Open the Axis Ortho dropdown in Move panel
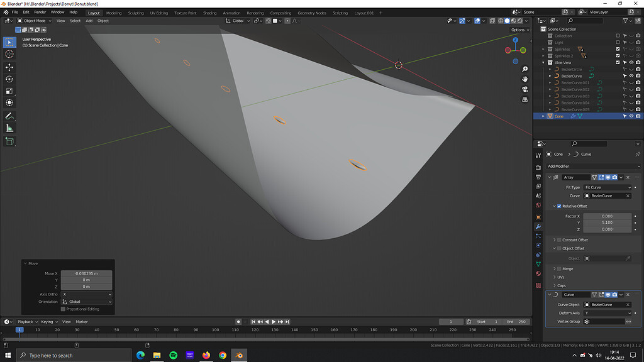This screenshot has width=644, height=362. (x=86, y=294)
